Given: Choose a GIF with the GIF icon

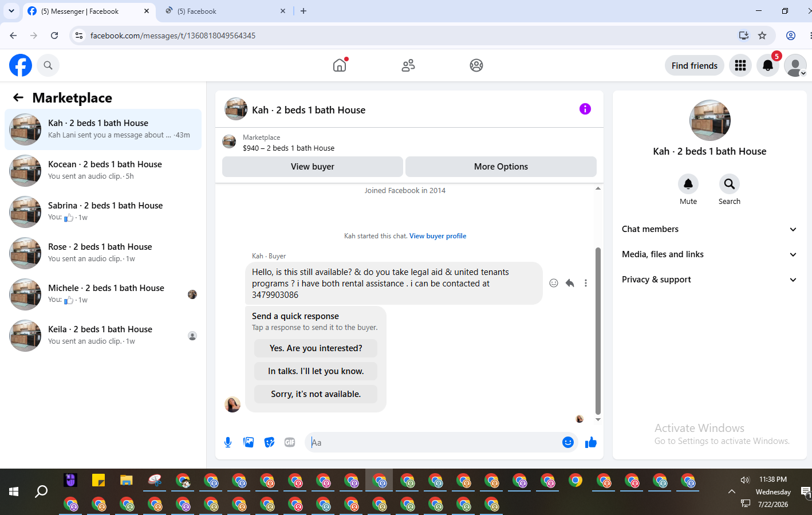Looking at the screenshot, I should pyautogui.click(x=290, y=442).
